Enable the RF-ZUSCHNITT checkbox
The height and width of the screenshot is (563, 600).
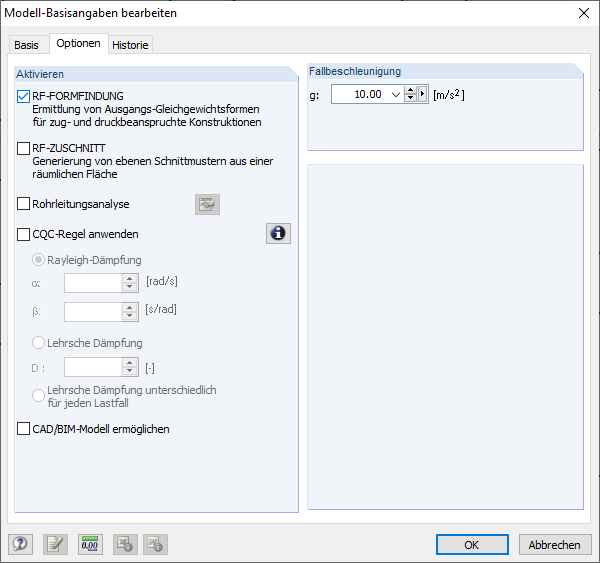click(23, 149)
